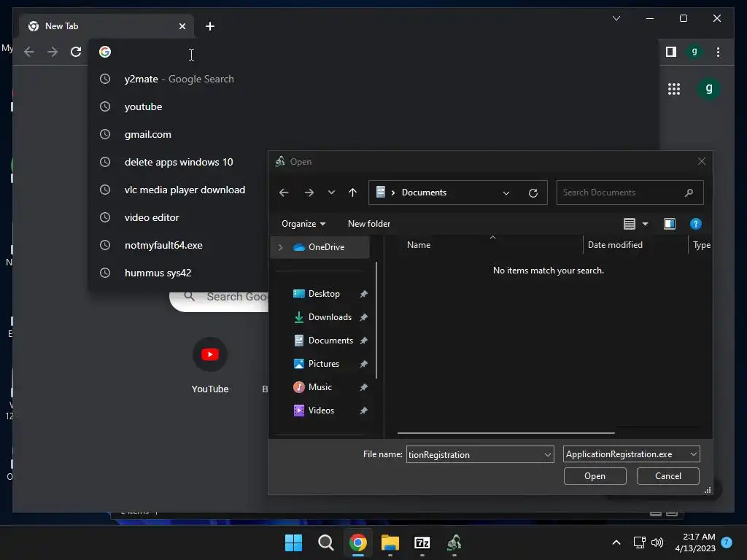Screen dimensions: 747x560
Task: Open Chrome side panel
Action: [x=671, y=52]
